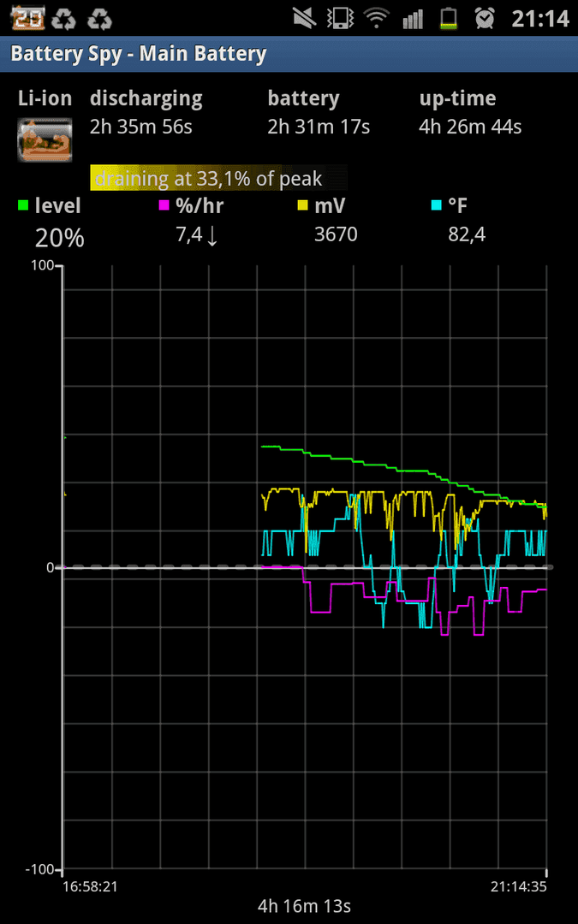
Task: Tap the 21:14 clock in status bar
Action: 539,19
